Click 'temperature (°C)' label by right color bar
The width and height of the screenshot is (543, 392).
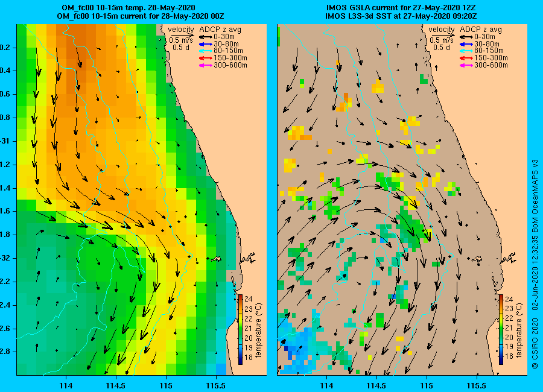point(519,330)
